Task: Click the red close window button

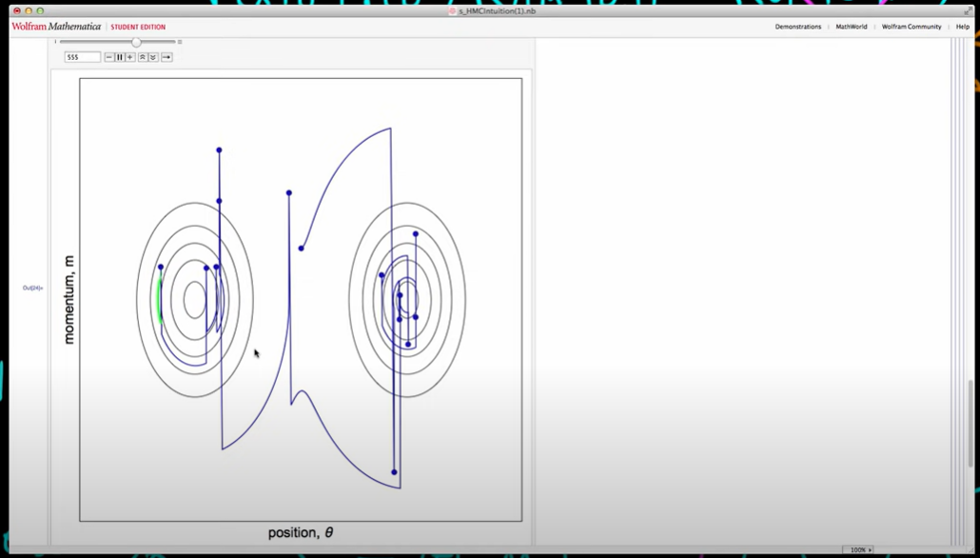Action: click(17, 11)
